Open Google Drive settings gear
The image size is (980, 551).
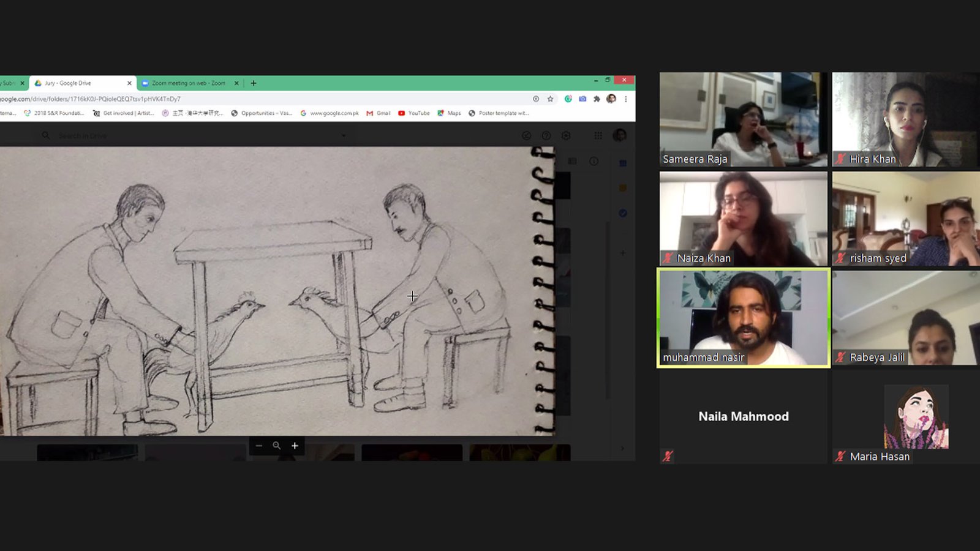566,135
